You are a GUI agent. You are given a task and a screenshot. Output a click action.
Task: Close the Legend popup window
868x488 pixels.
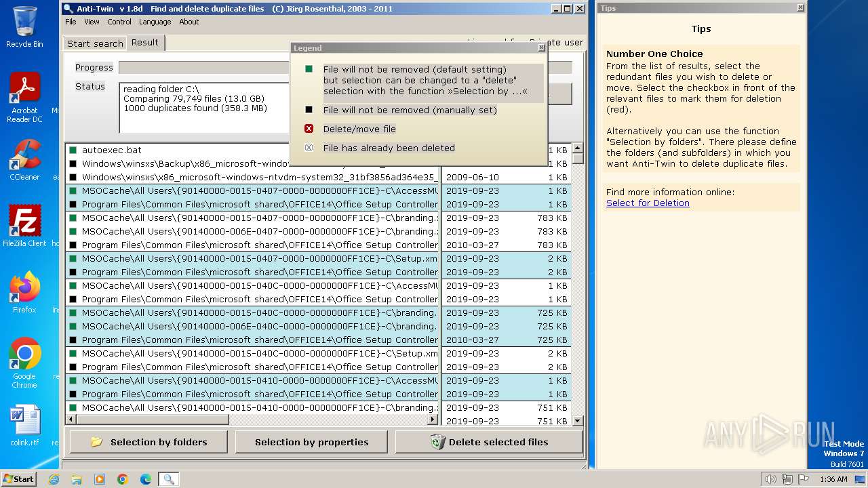click(541, 48)
